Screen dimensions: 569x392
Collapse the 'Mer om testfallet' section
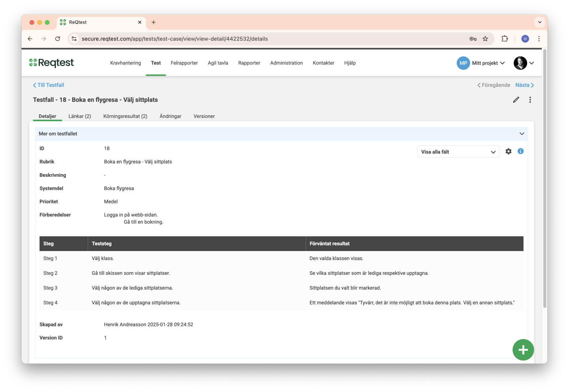tap(522, 134)
